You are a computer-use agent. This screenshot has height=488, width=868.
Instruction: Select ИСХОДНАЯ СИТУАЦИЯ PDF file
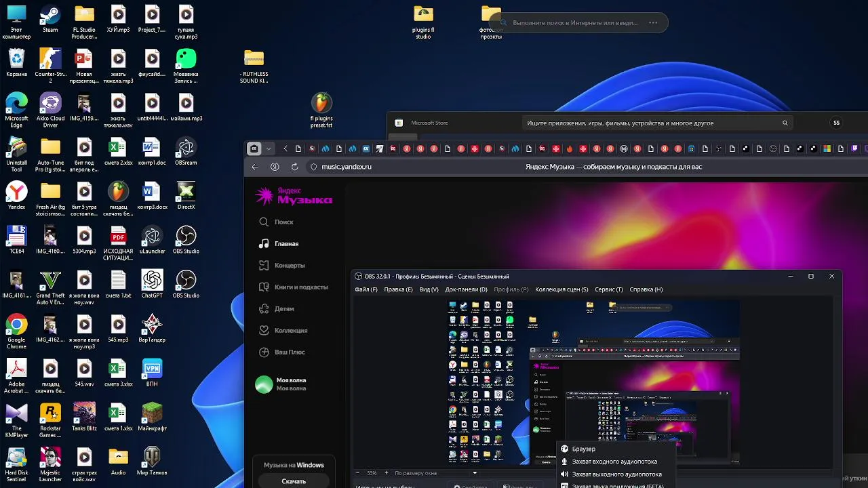pyautogui.click(x=118, y=243)
